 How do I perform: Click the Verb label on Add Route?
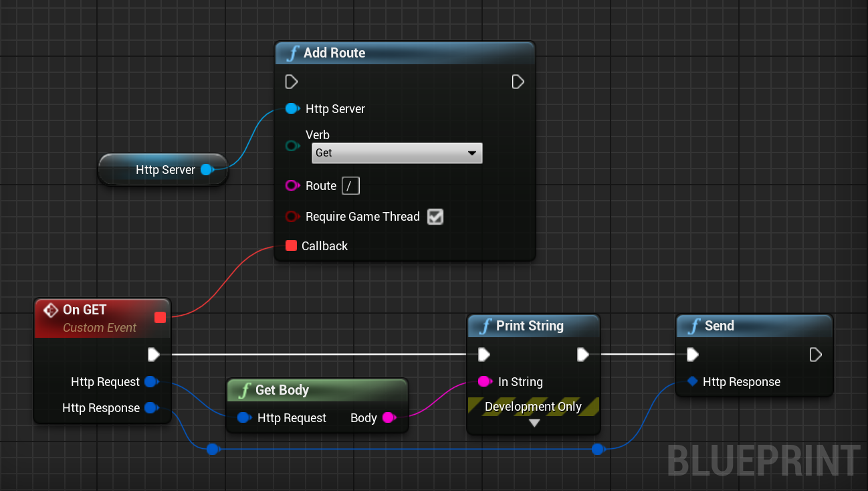pos(318,134)
